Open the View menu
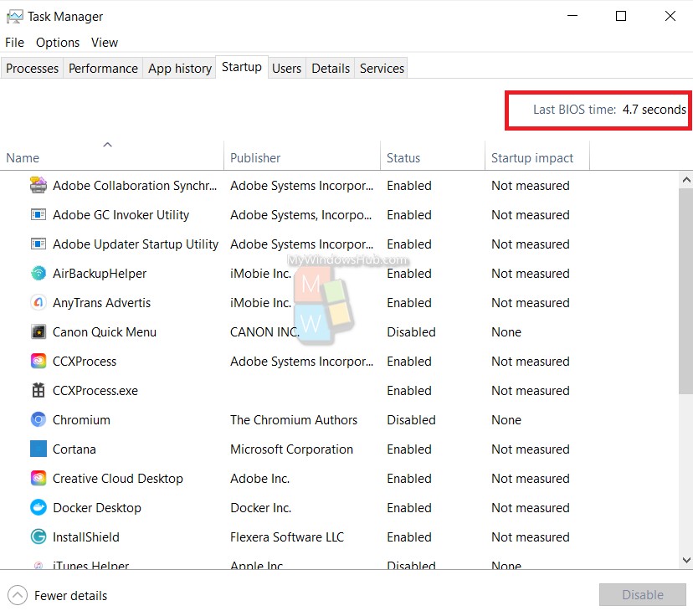 point(105,43)
